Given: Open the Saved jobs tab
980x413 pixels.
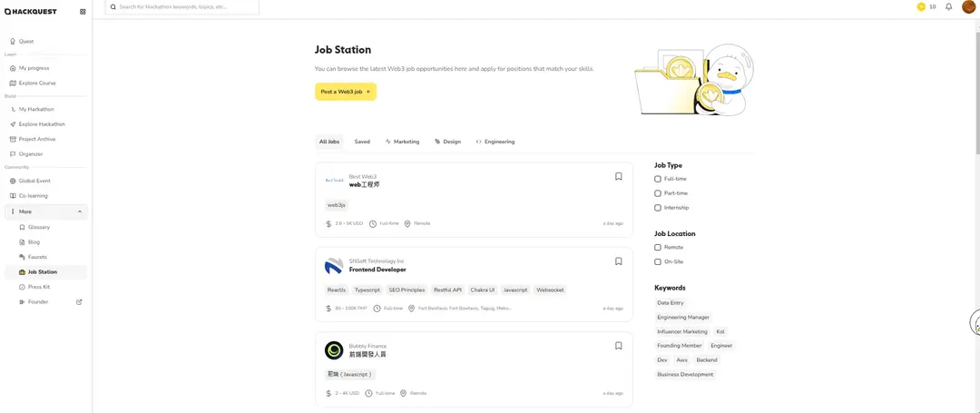Looking at the screenshot, I should point(362,142).
